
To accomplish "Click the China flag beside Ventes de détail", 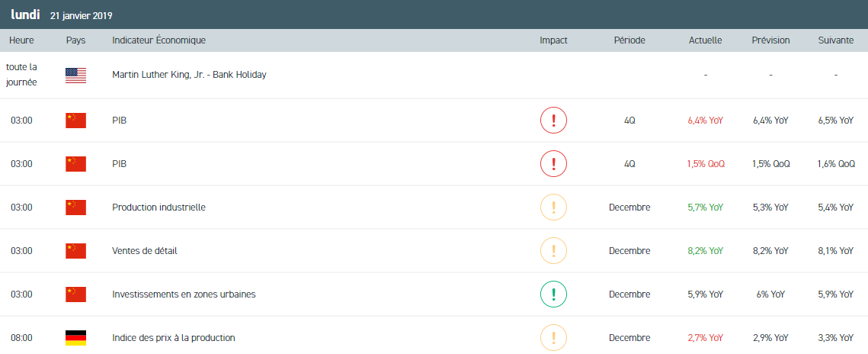I will click(75, 251).
